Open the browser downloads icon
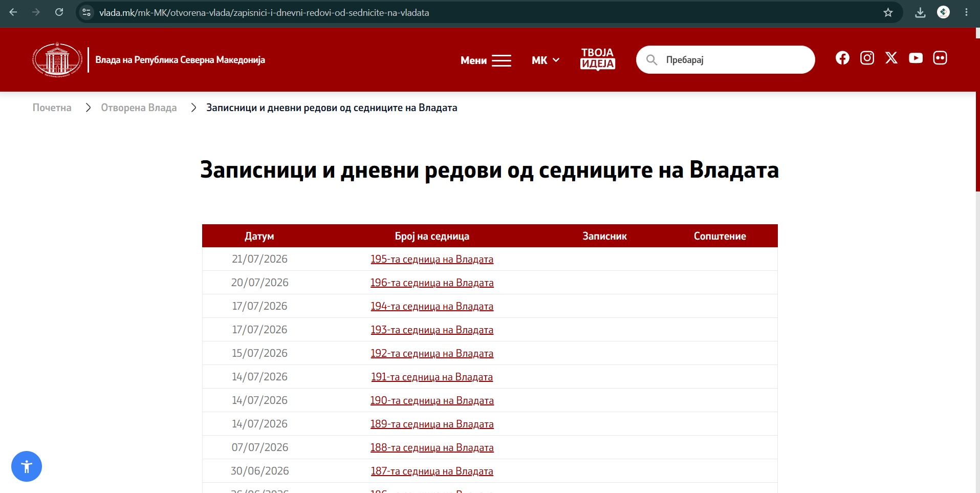 [920, 12]
